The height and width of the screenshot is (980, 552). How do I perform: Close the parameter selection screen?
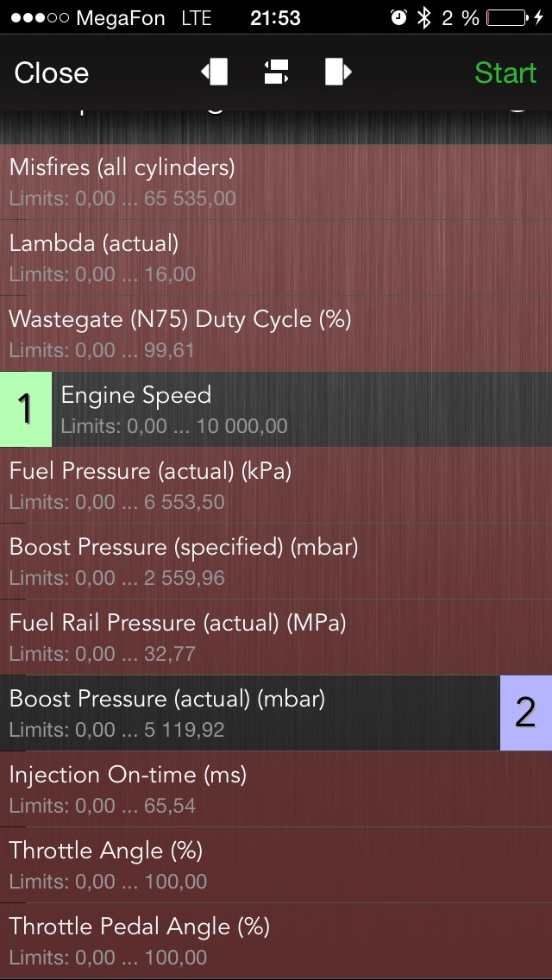(x=51, y=72)
